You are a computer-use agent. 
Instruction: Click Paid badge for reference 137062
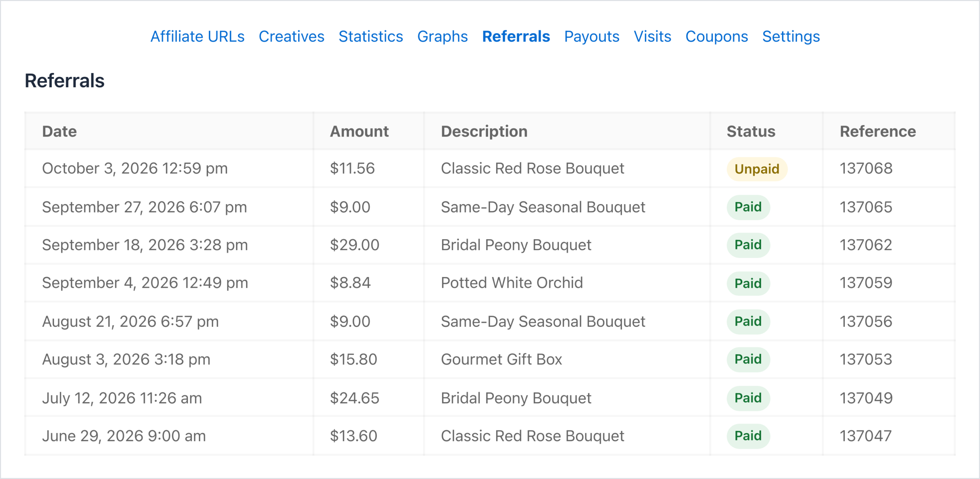(x=748, y=245)
